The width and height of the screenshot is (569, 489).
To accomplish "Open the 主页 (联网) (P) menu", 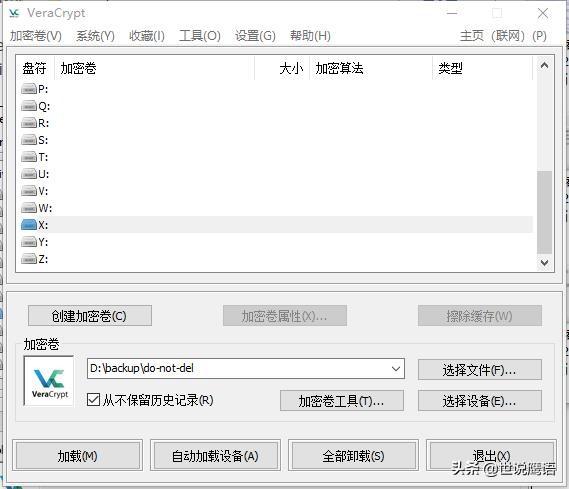I will (x=503, y=36).
